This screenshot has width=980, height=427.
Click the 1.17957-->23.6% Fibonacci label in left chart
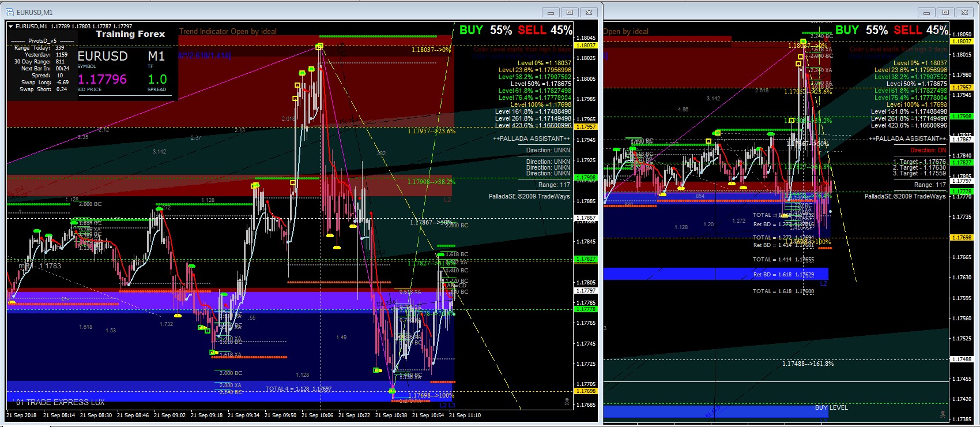431,131
